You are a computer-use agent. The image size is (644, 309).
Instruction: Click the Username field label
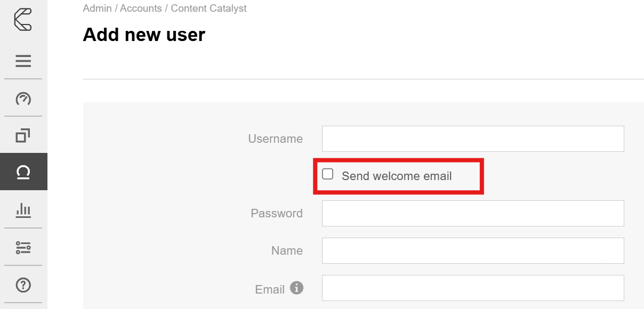tap(275, 139)
